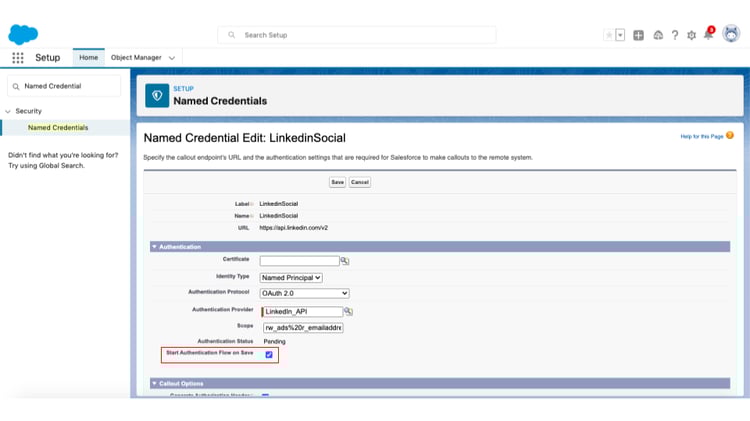Open the Help for this Page link
The width and height of the screenshot is (750, 421).
[702, 136]
